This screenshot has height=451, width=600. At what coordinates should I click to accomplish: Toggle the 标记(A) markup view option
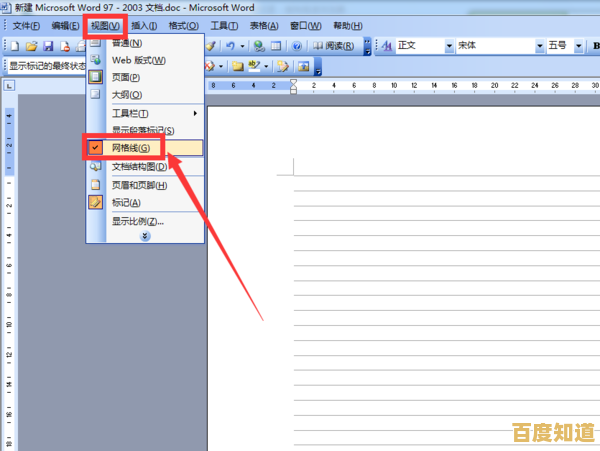click(126, 203)
